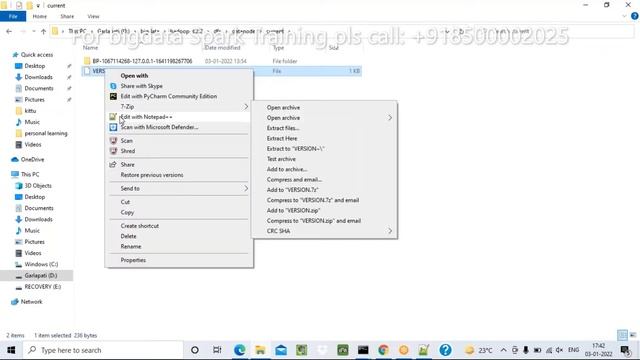Choose Open with from context menu
This screenshot has height=360, width=640.
tap(179, 76)
